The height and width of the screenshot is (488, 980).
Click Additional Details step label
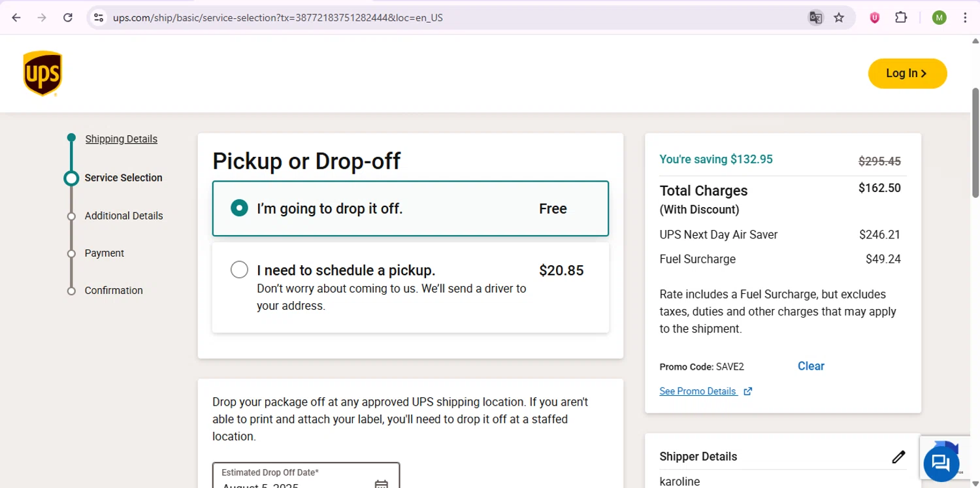(123, 216)
